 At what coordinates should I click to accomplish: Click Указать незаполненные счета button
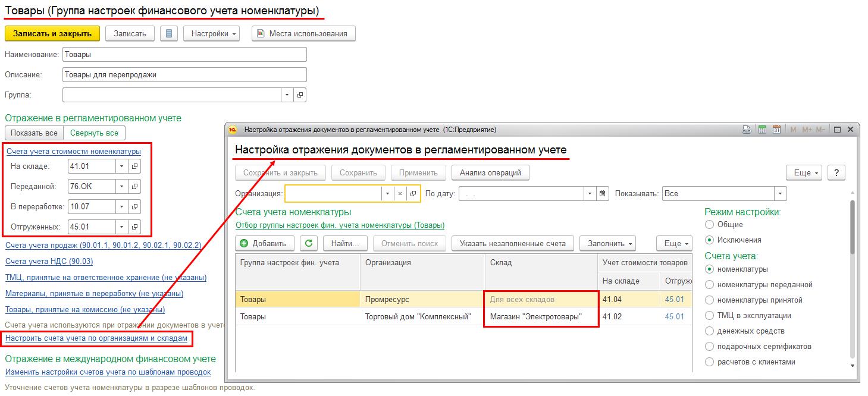click(513, 243)
